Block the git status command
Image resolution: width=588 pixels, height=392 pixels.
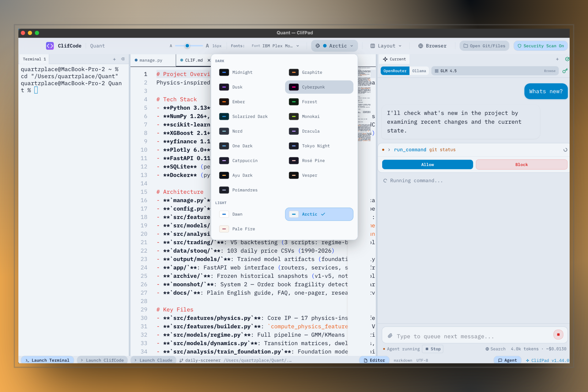pyautogui.click(x=521, y=164)
